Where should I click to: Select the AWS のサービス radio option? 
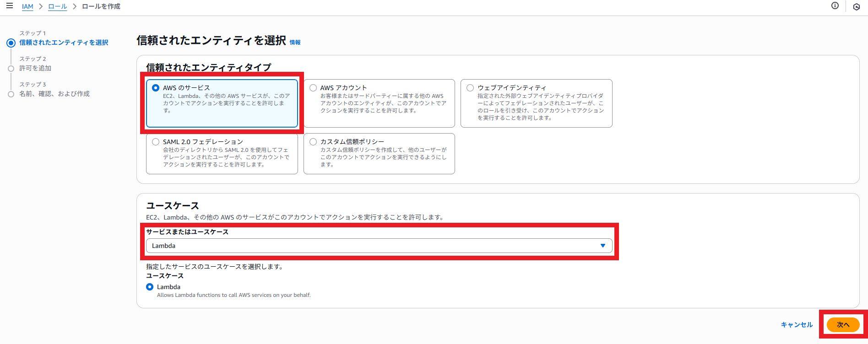coord(156,88)
